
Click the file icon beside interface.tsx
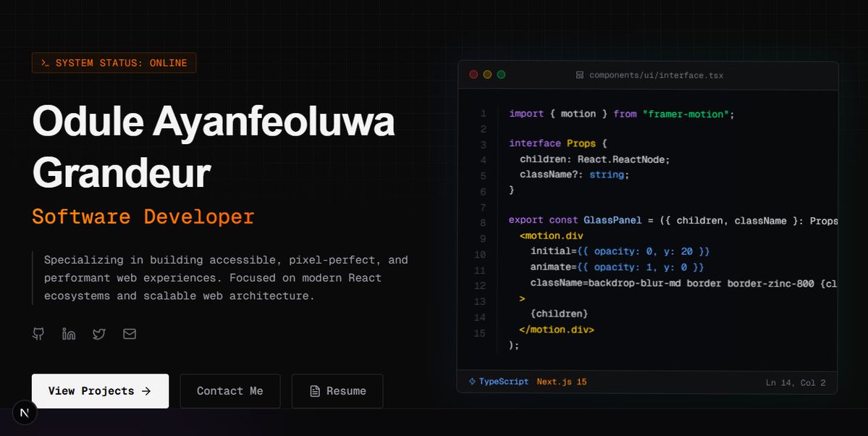point(580,75)
